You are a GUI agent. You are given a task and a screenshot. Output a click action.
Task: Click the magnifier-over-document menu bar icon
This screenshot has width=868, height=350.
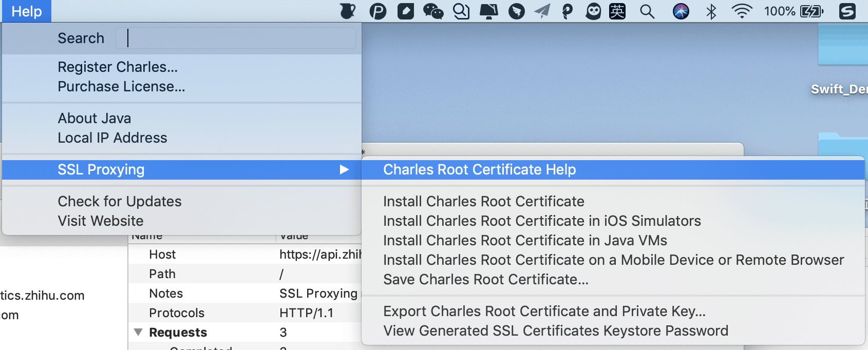pos(461,11)
